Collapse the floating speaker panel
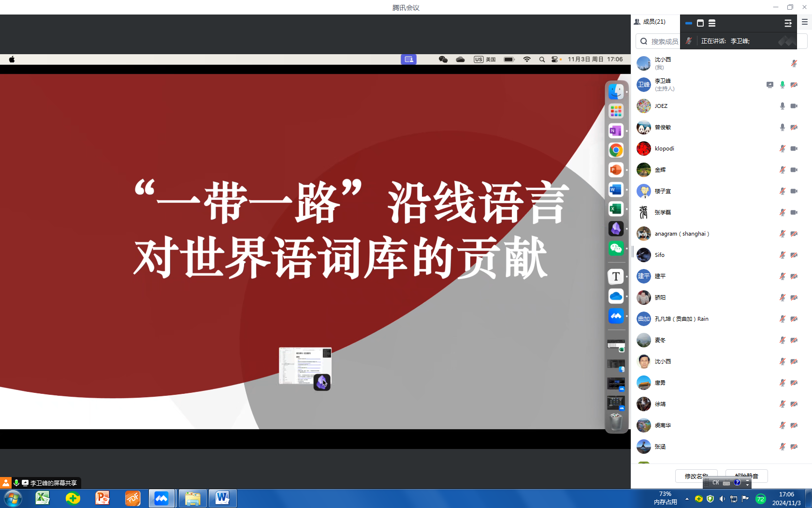This screenshot has height=508, width=812. (x=788, y=23)
